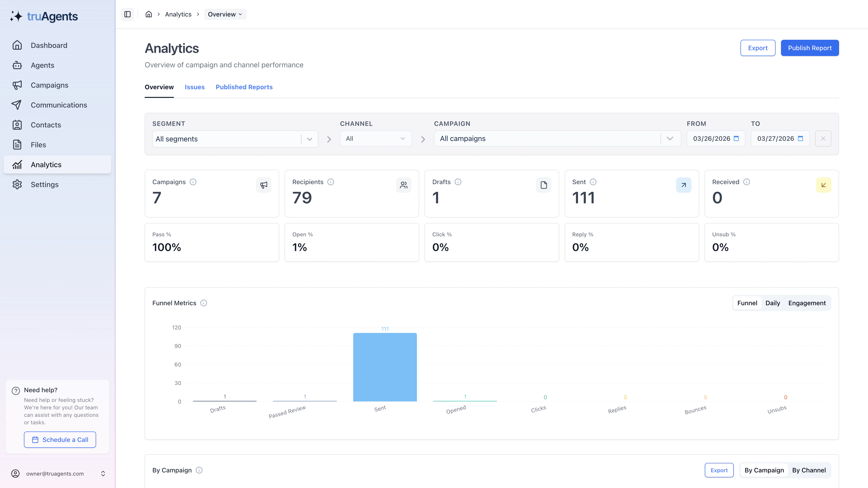
Task: Open the Campaigns section from the sidebar
Action: click(x=49, y=85)
